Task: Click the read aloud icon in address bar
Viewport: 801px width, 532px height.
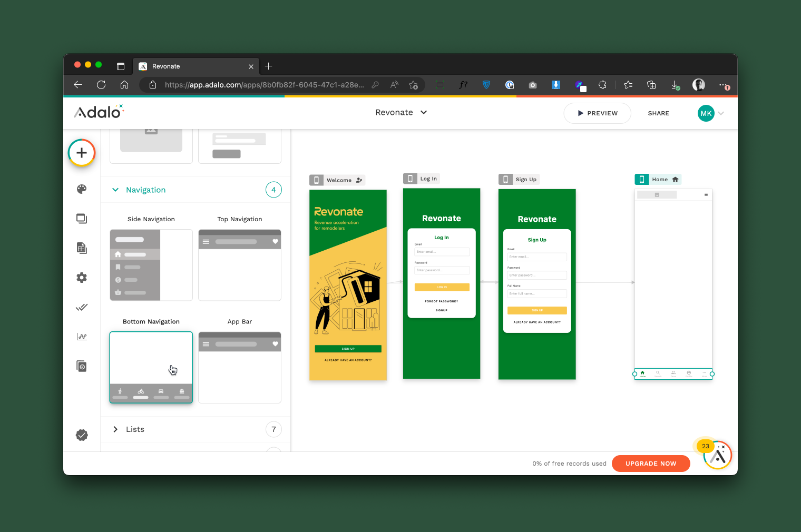Action: coord(394,85)
